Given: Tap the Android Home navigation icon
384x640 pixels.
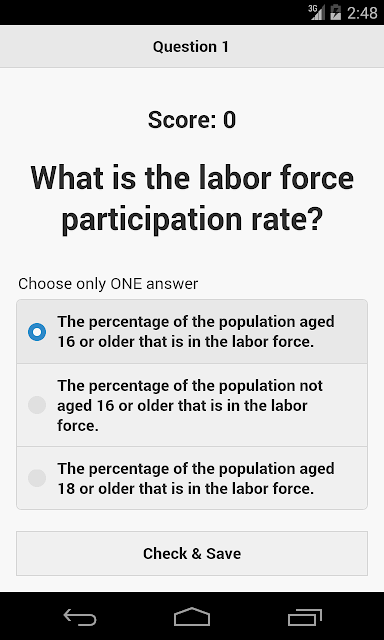Looking at the screenshot, I should click(x=192, y=617).
